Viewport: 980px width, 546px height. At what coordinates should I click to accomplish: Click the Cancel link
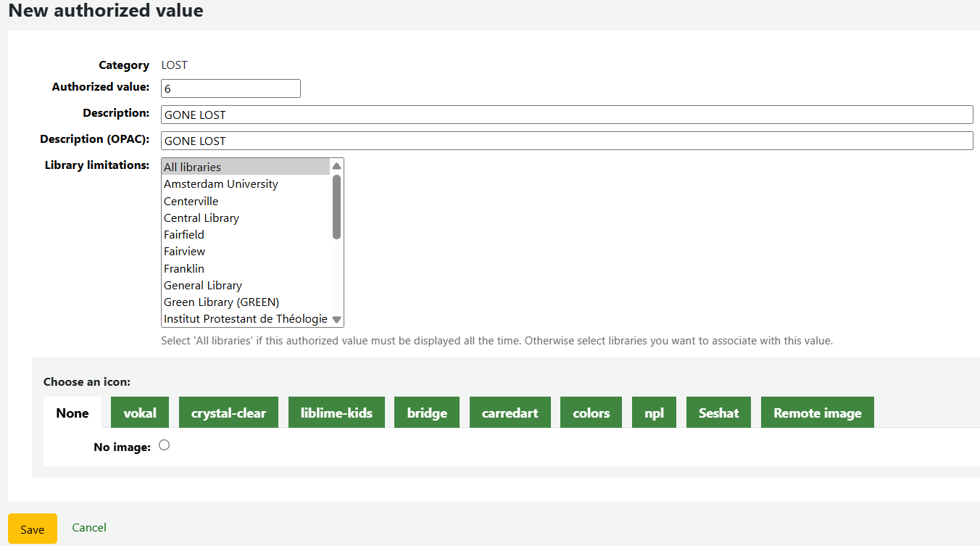pos(89,528)
